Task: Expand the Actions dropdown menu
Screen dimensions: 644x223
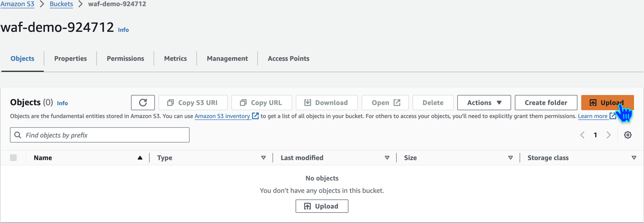Action: point(484,103)
